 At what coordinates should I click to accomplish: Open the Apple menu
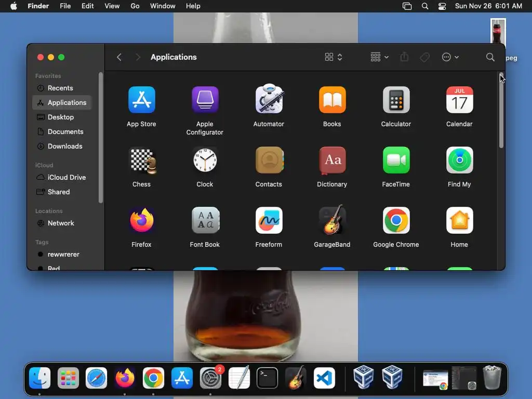(x=14, y=6)
